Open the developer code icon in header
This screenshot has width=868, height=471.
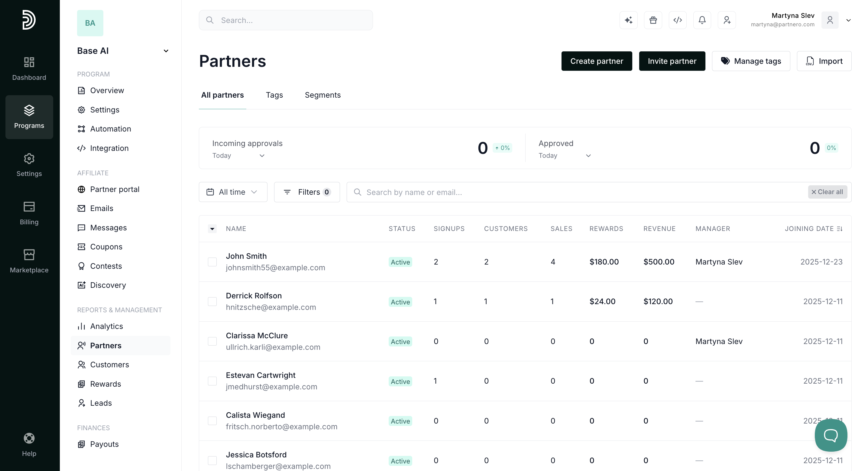click(678, 20)
